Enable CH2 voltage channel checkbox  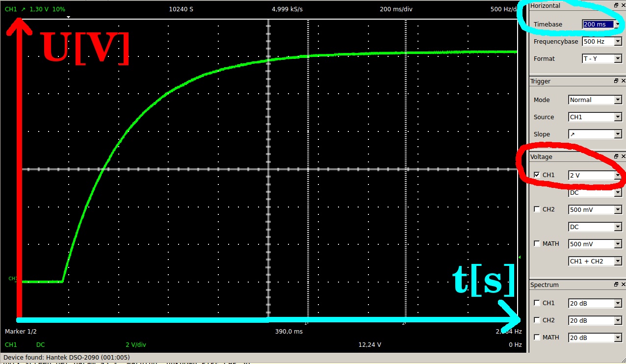tap(537, 209)
